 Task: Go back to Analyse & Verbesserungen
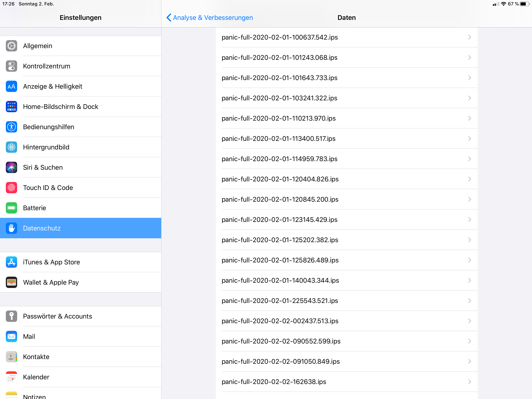tap(209, 18)
